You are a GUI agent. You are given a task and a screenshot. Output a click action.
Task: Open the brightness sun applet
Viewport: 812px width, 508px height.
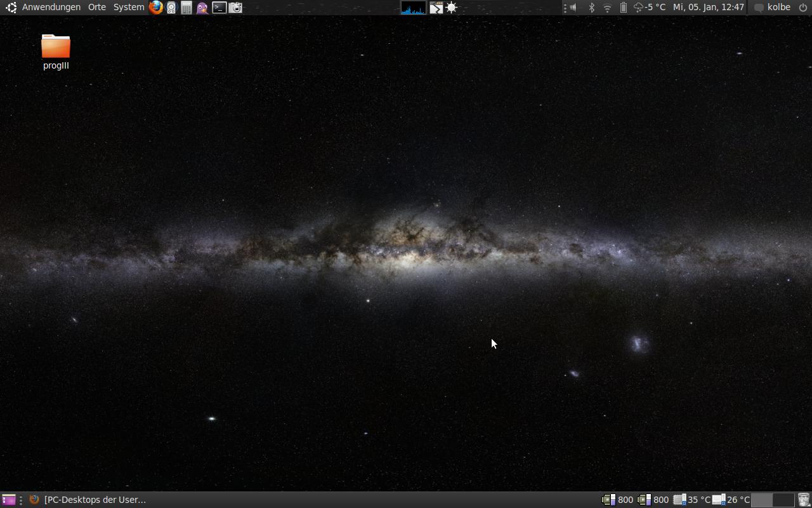point(452,8)
